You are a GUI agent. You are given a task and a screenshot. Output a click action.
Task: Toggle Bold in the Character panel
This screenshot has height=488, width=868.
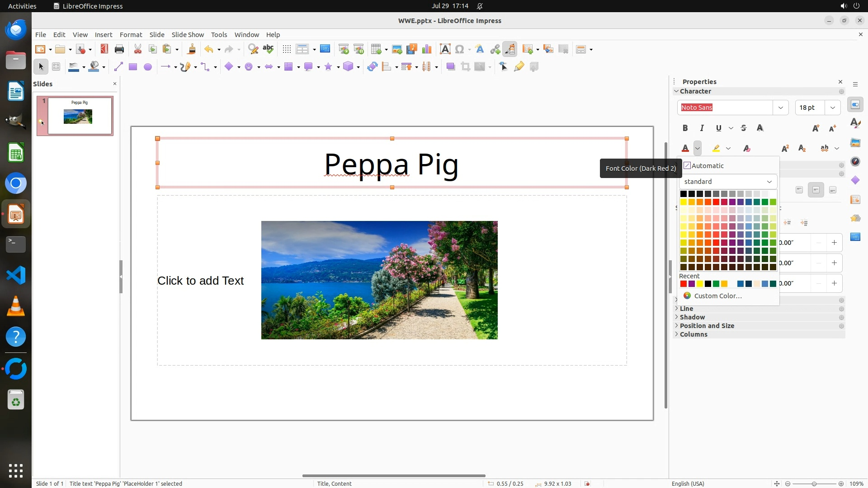pyautogui.click(x=685, y=128)
